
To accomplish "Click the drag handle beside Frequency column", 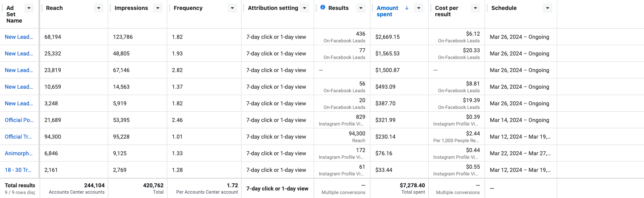I will pos(170,8).
